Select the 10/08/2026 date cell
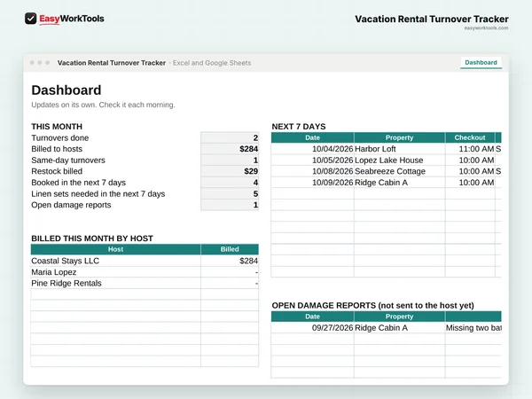 click(312, 171)
